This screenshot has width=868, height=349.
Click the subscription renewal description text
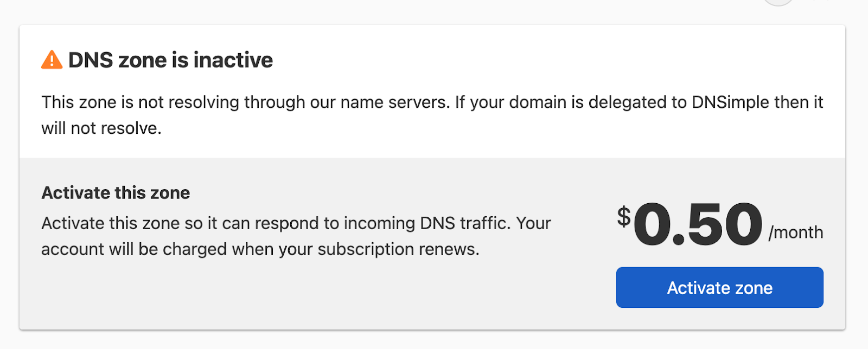pyautogui.click(x=296, y=236)
